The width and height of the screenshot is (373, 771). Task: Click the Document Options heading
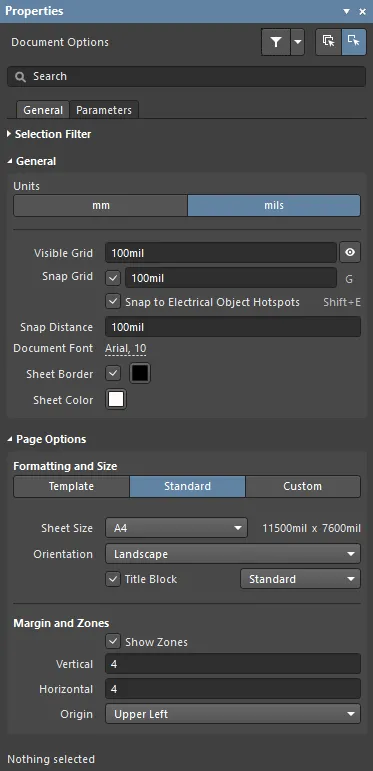pos(60,42)
